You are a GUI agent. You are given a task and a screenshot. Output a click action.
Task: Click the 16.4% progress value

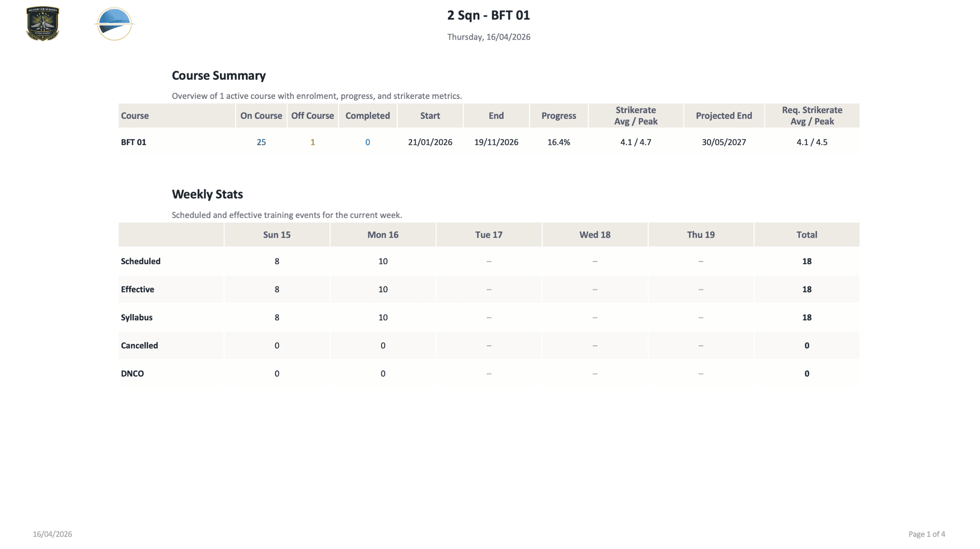(558, 142)
